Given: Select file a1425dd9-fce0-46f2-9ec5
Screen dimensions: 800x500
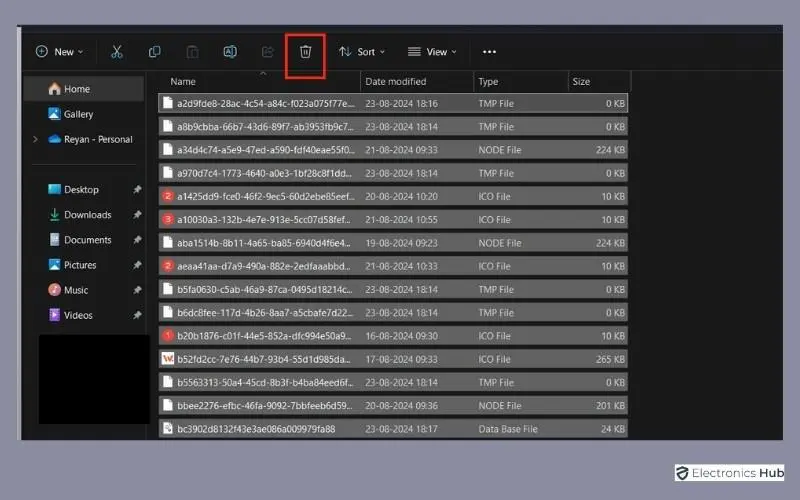Looking at the screenshot, I should pos(393,196).
